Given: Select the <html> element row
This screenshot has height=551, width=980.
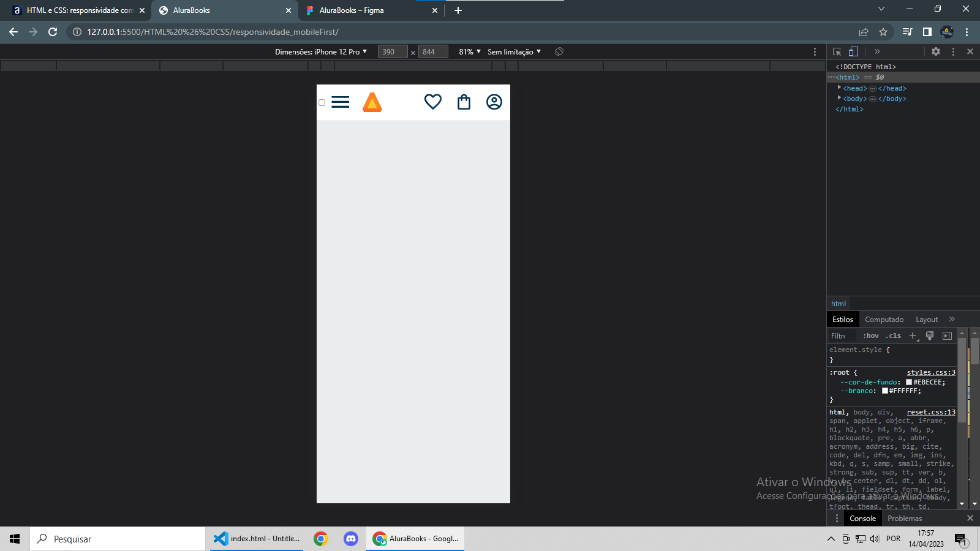Looking at the screenshot, I should click(903, 77).
